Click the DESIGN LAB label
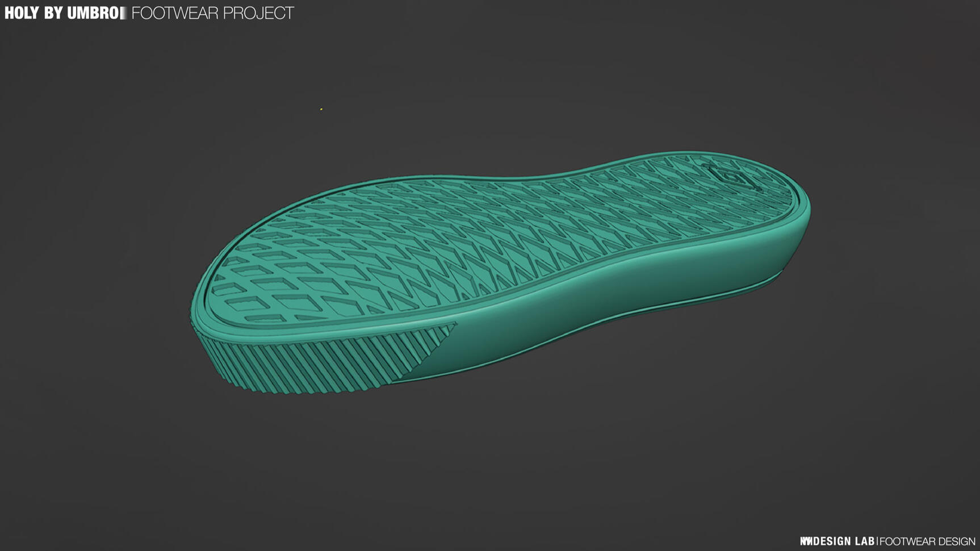 (x=843, y=541)
